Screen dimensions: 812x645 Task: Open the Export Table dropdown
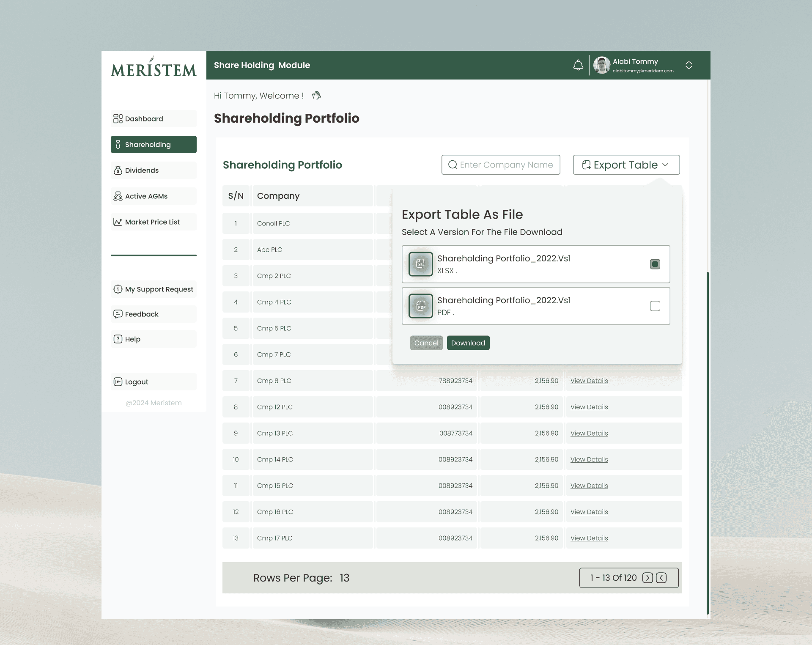(626, 165)
